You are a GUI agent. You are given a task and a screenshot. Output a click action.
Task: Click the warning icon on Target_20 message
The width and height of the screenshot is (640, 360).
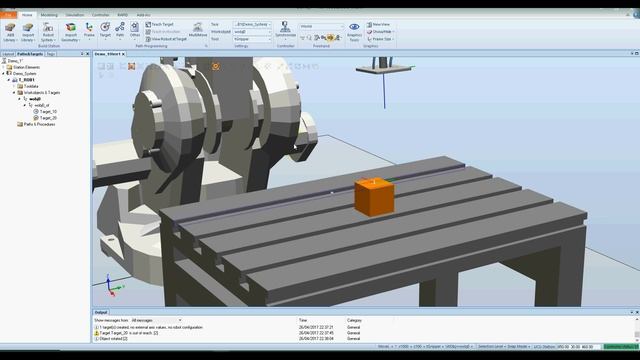[x=97, y=333]
